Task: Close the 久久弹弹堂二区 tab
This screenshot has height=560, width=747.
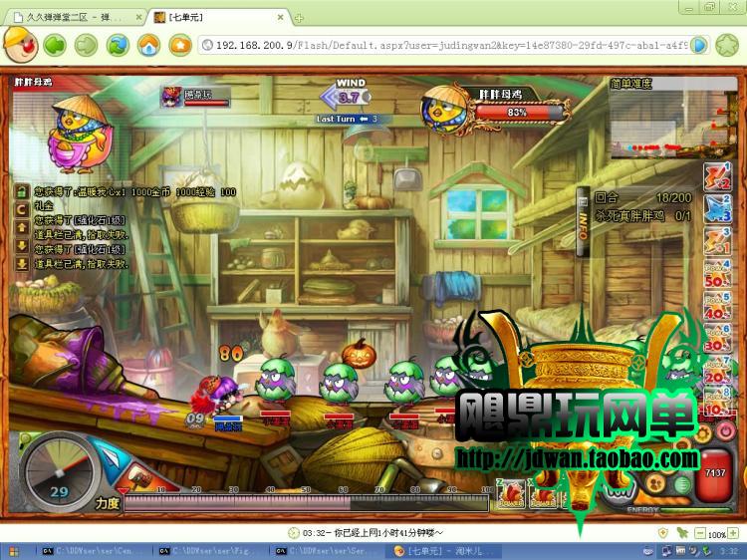Action: [x=138, y=18]
